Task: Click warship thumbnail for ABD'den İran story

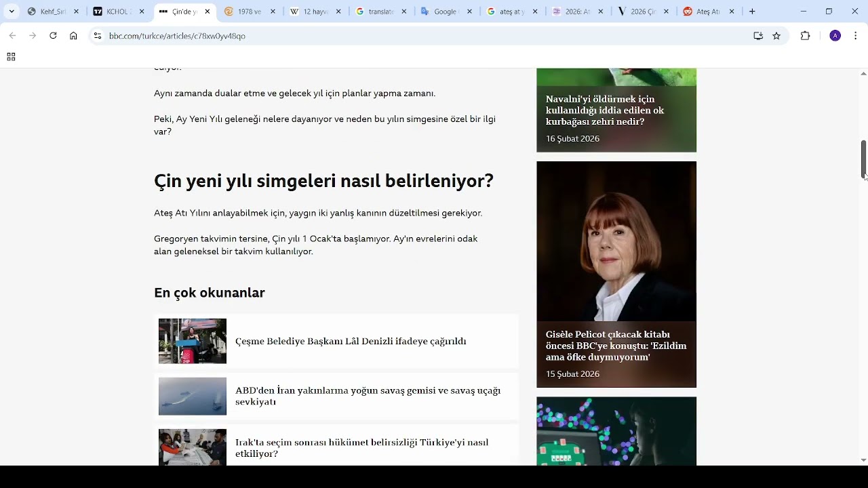Action: 193,396
